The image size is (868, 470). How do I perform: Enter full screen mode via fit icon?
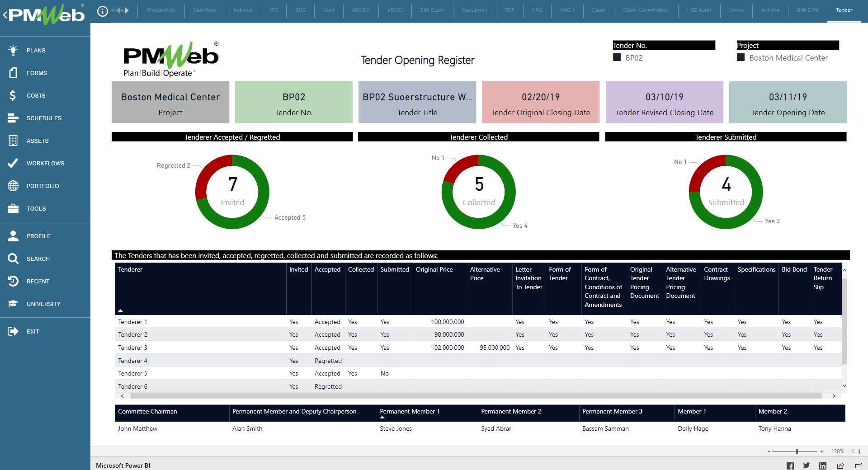click(856, 451)
